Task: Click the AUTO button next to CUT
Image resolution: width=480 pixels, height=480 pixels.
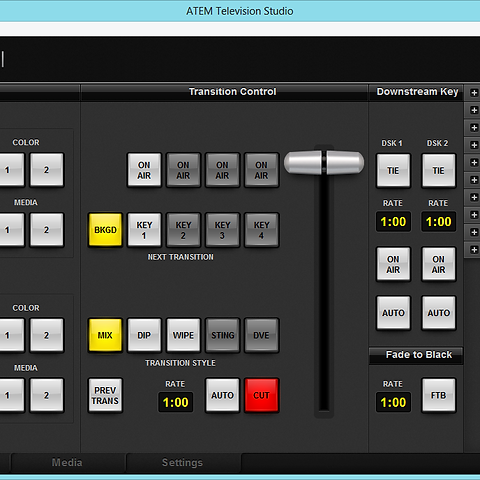Action: coord(222,395)
